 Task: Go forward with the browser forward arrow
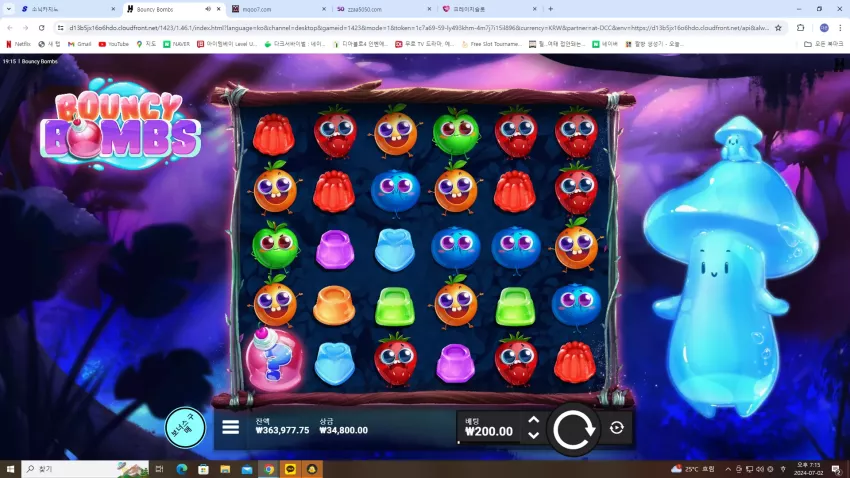(25, 28)
